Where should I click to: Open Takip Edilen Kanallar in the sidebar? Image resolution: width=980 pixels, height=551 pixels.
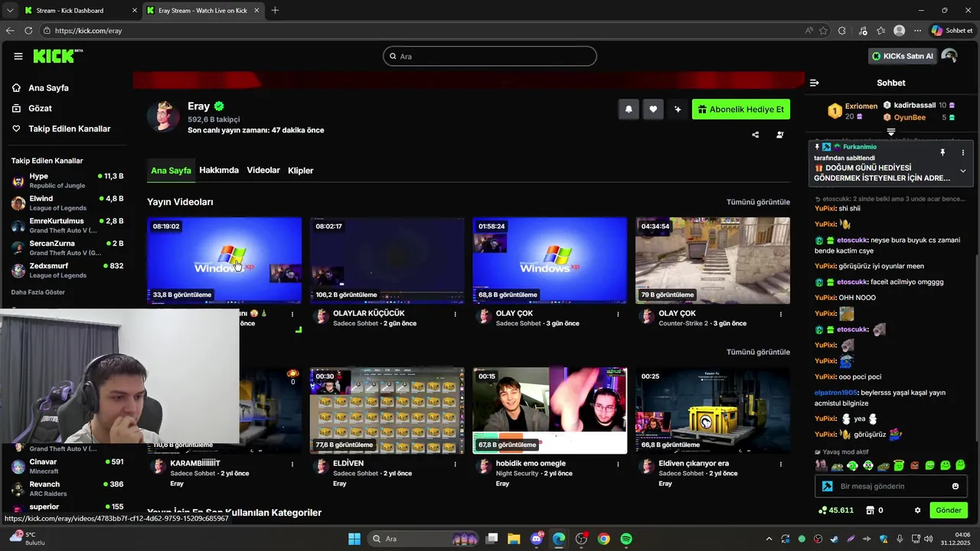tap(69, 129)
